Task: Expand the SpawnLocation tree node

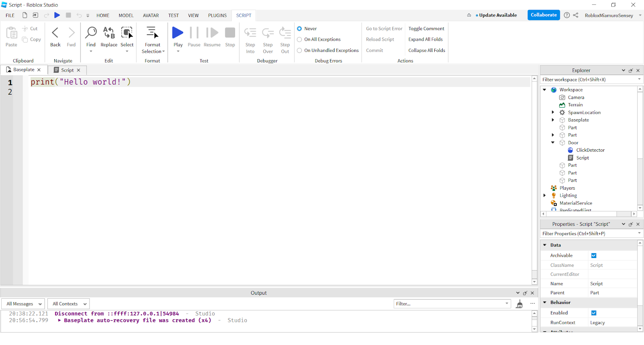Action: tap(553, 112)
